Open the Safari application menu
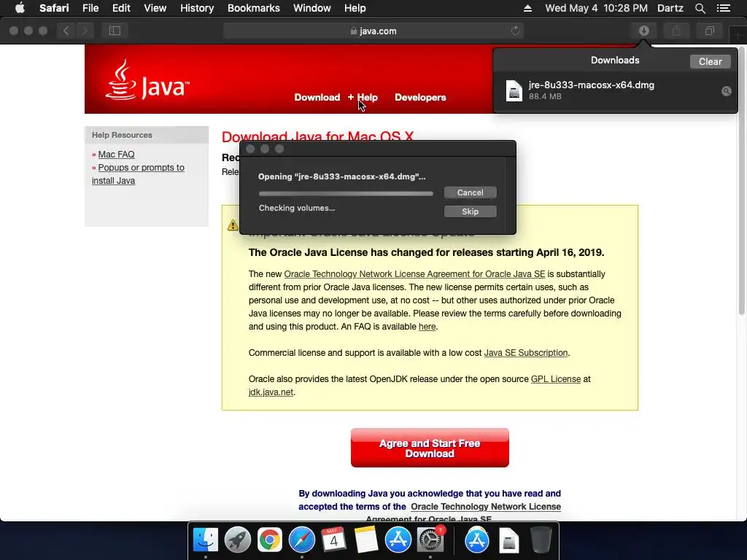747x560 pixels. click(54, 8)
